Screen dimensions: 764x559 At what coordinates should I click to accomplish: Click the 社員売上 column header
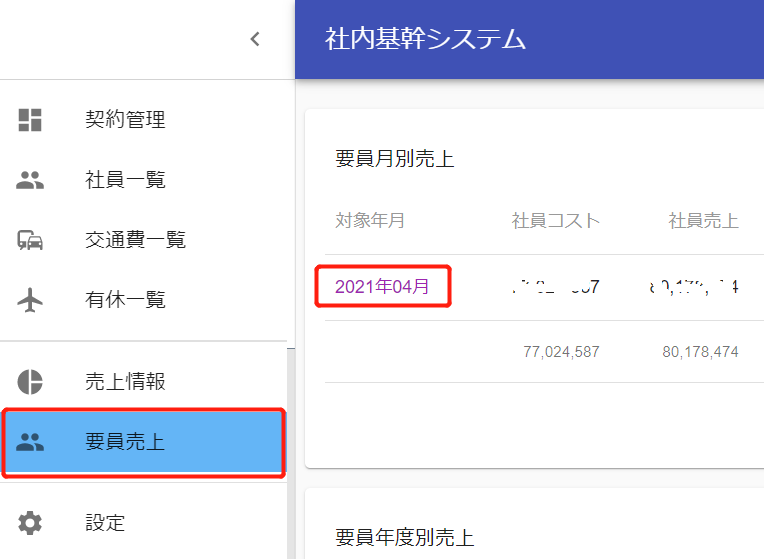point(703,221)
